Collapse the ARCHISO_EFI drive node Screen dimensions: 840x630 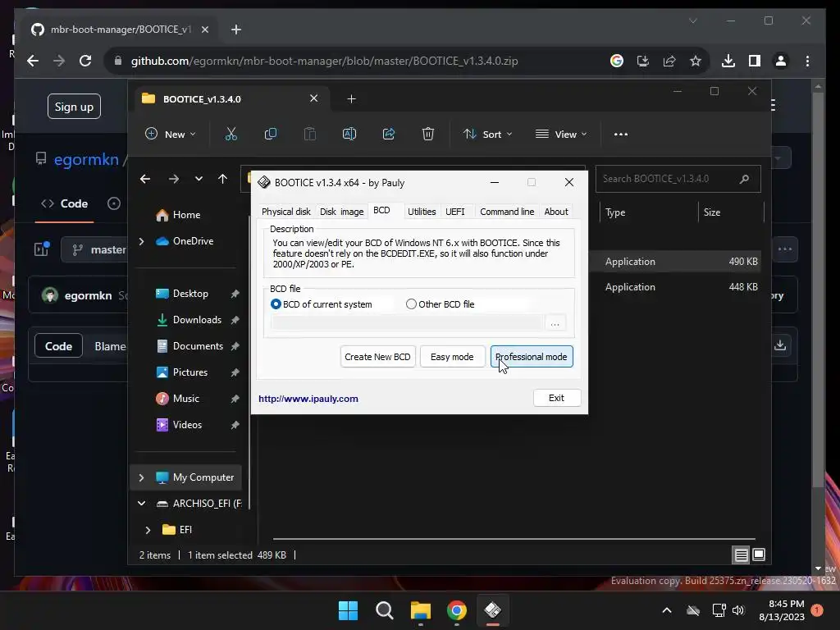point(141,504)
